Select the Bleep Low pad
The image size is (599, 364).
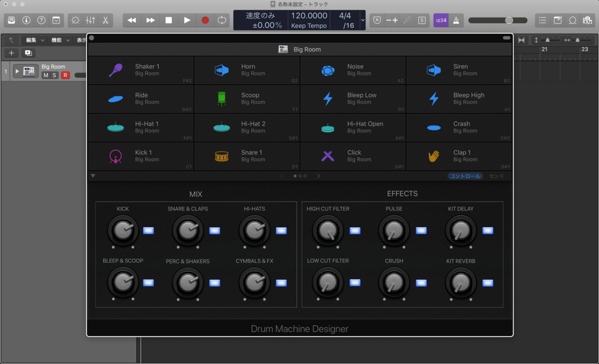click(x=353, y=99)
